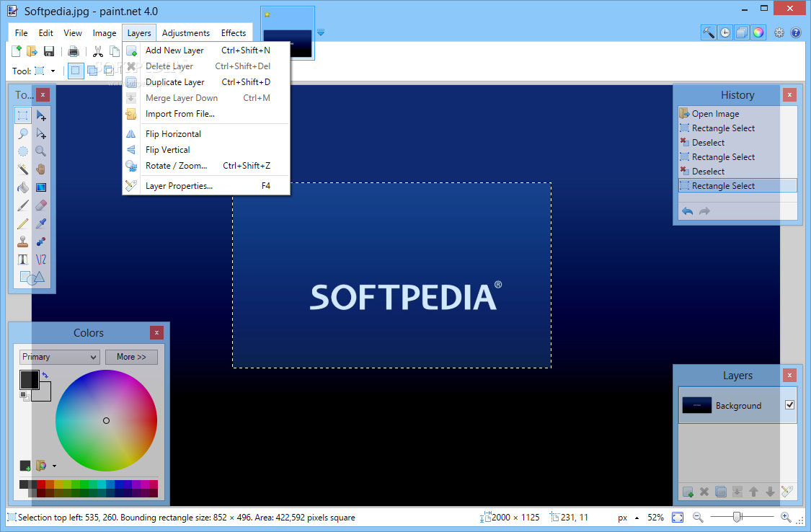Click the Softpedia.jpg image thumbnail tab

tap(288, 33)
